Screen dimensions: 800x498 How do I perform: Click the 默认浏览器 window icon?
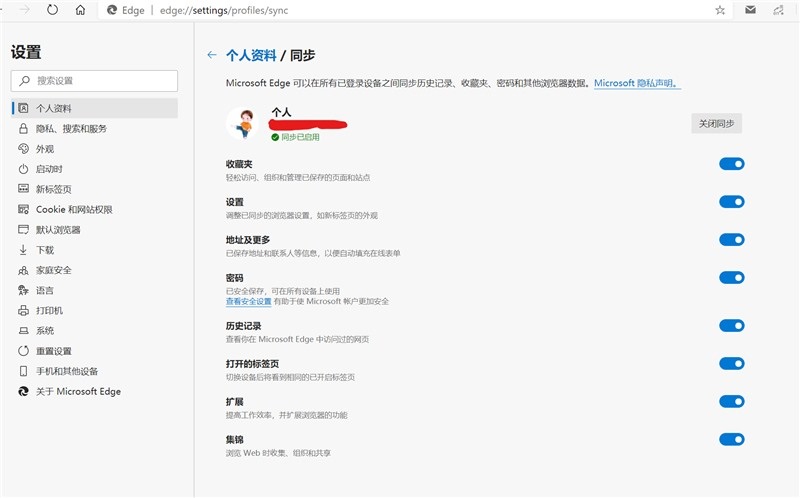tap(23, 229)
